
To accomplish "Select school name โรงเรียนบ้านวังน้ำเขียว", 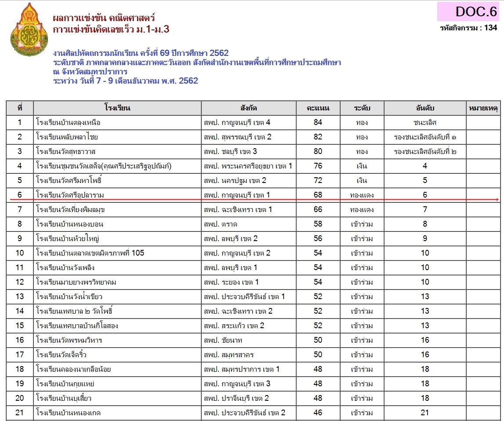I will [x=69, y=297].
